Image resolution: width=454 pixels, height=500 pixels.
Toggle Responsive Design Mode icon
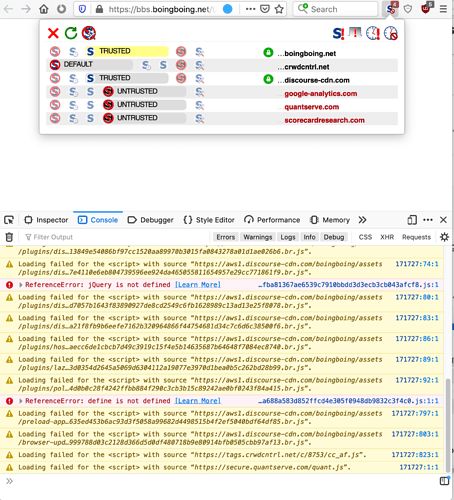[412, 220]
